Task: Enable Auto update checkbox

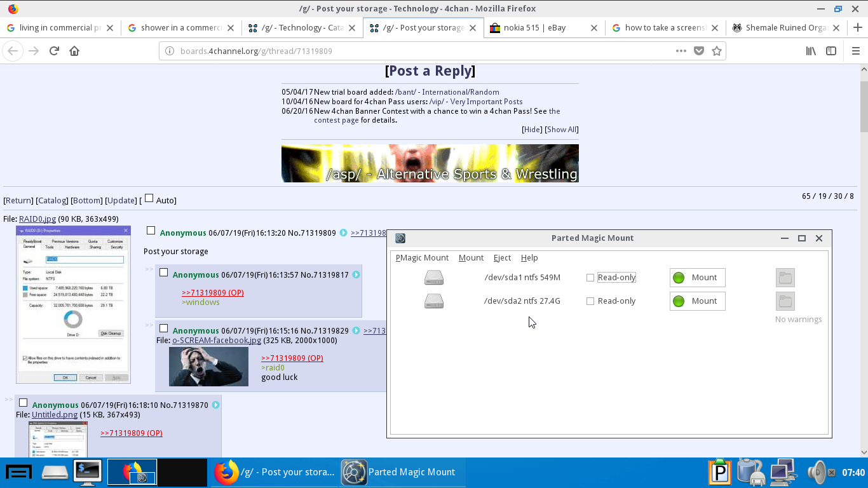Action: 149,198
